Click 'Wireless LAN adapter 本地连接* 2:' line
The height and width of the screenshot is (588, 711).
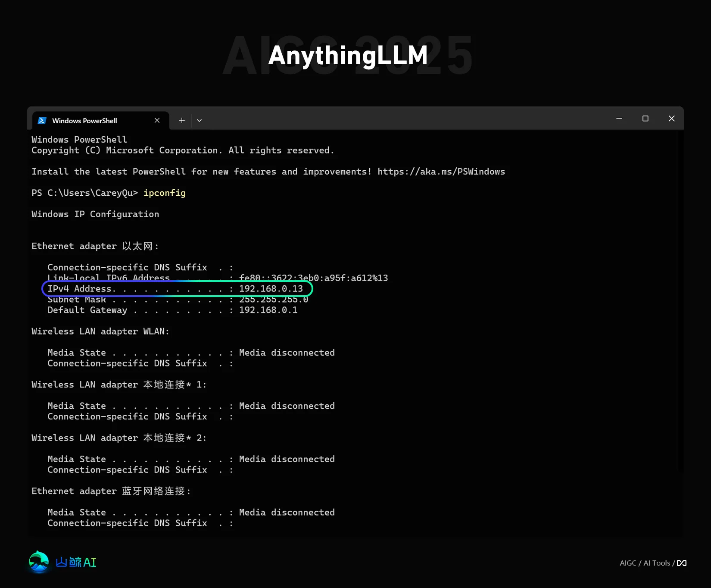[119, 438]
